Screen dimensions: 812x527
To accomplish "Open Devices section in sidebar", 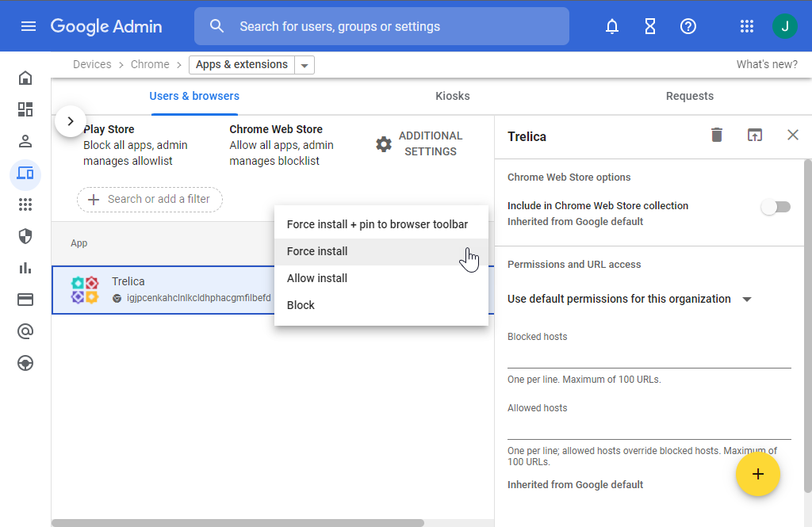I will point(25,174).
